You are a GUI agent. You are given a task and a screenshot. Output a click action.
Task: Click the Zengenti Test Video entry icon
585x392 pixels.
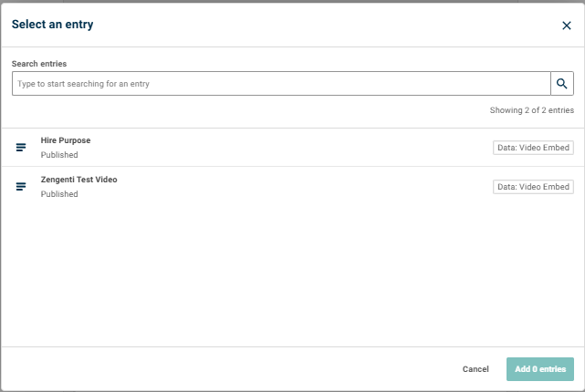[21, 186]
